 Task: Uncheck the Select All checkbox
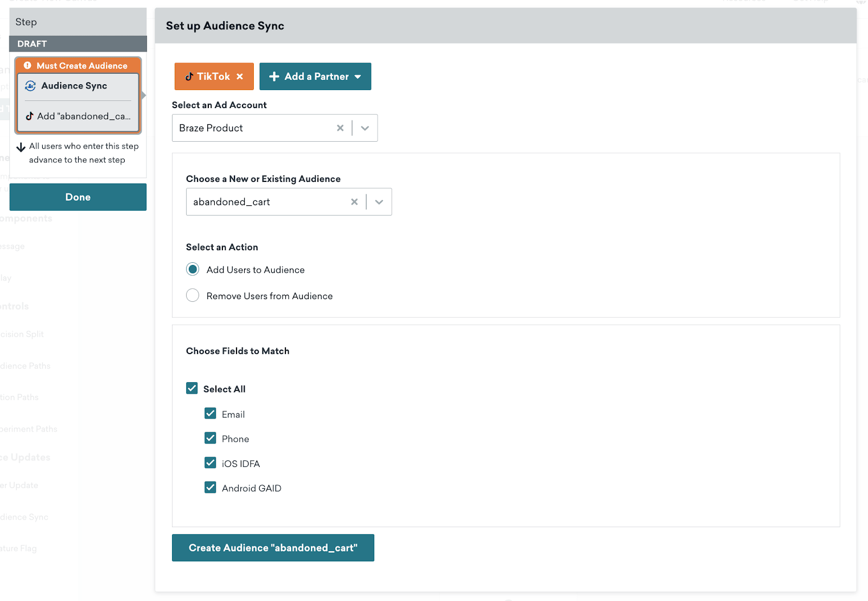192,388
